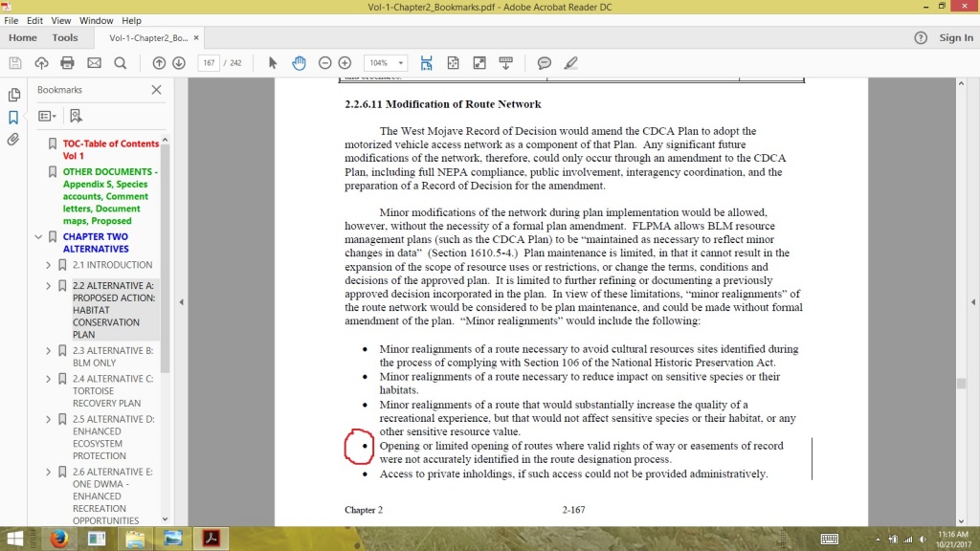Image resolution: width=980 pixels, height=551 pixels.
Task: Click the upload to cloud icon
Action: (41, 62)
